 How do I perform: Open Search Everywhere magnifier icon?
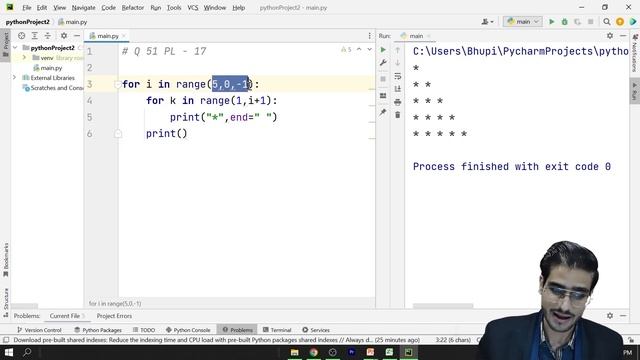click(x=607, y=22)
